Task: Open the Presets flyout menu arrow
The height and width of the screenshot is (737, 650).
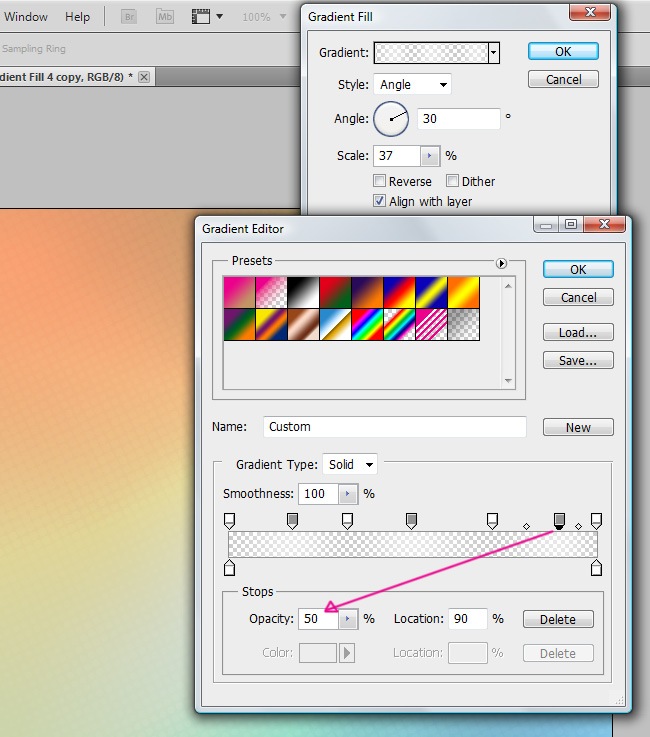Action: point(501,262)
